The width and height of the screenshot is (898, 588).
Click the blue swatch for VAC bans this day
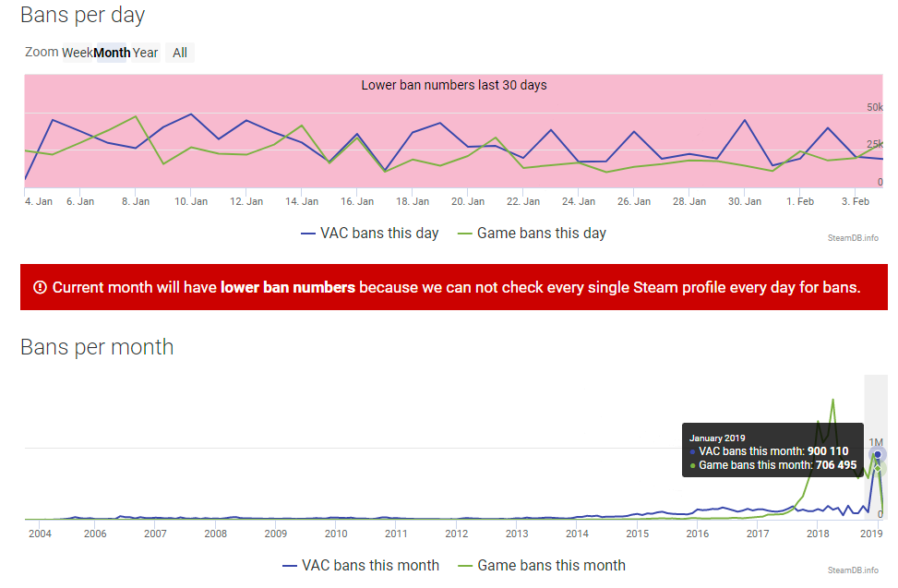pos(308,233)
